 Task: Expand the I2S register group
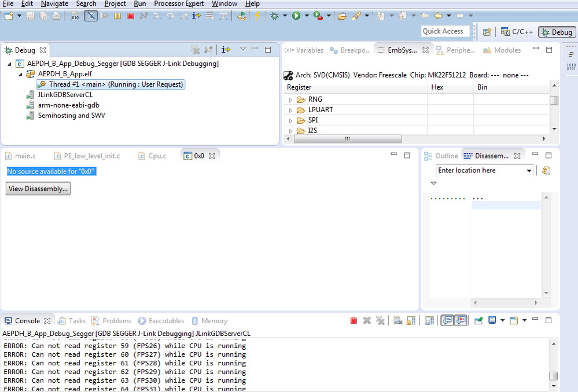[290, 131]
